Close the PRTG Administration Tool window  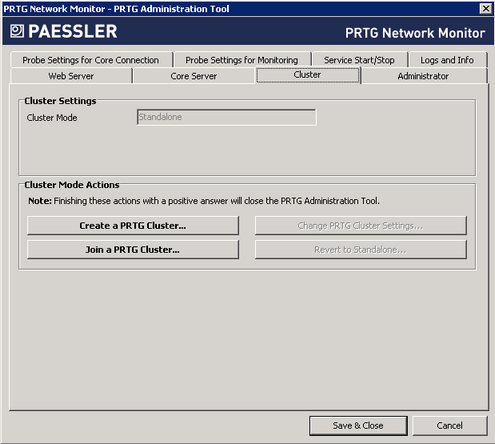click(486, 9)
